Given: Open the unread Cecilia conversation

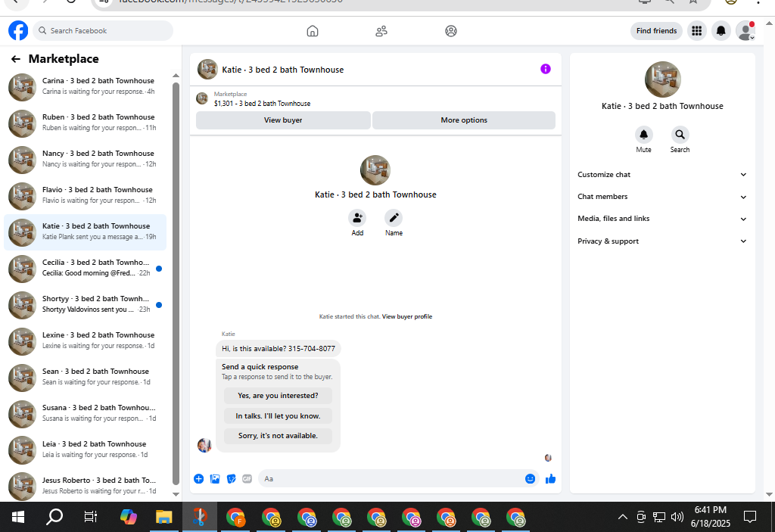Looking at the screenshot, I should coord(85,269).
